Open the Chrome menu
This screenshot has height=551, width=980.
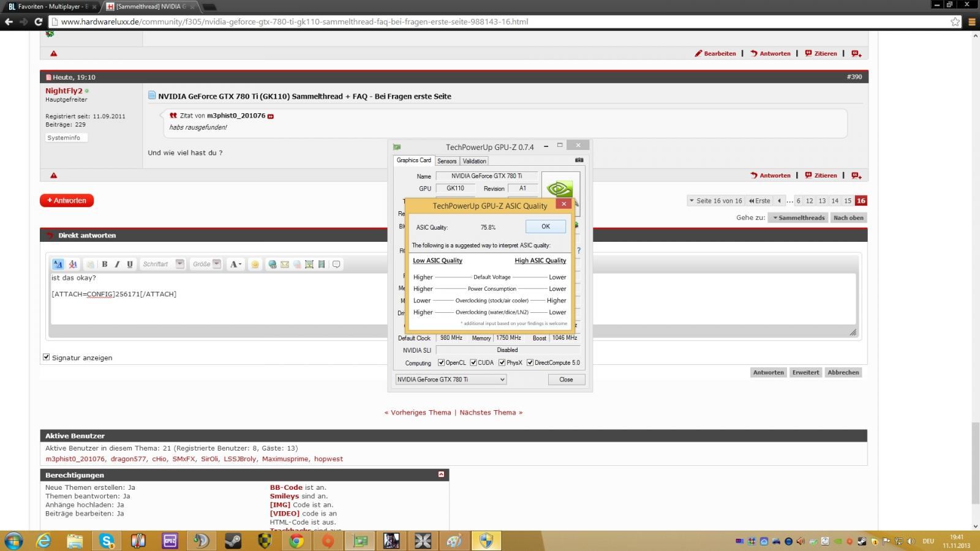971,21
